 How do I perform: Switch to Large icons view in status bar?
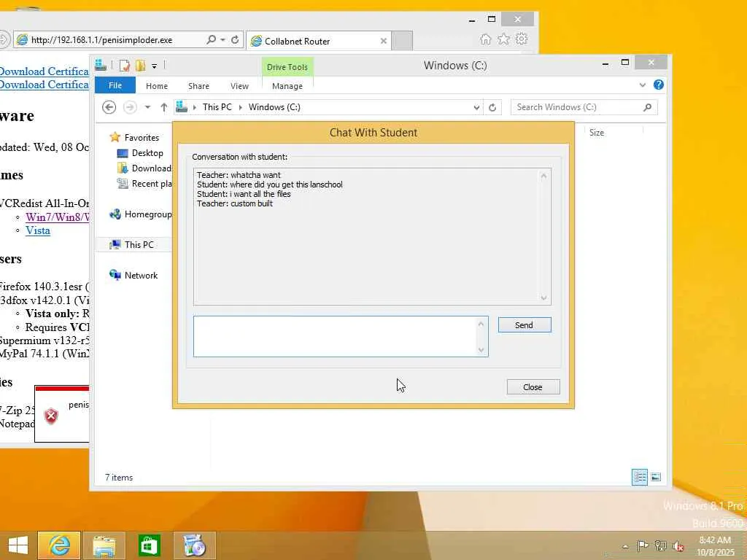pyautogui.click(x=656, y=477)
